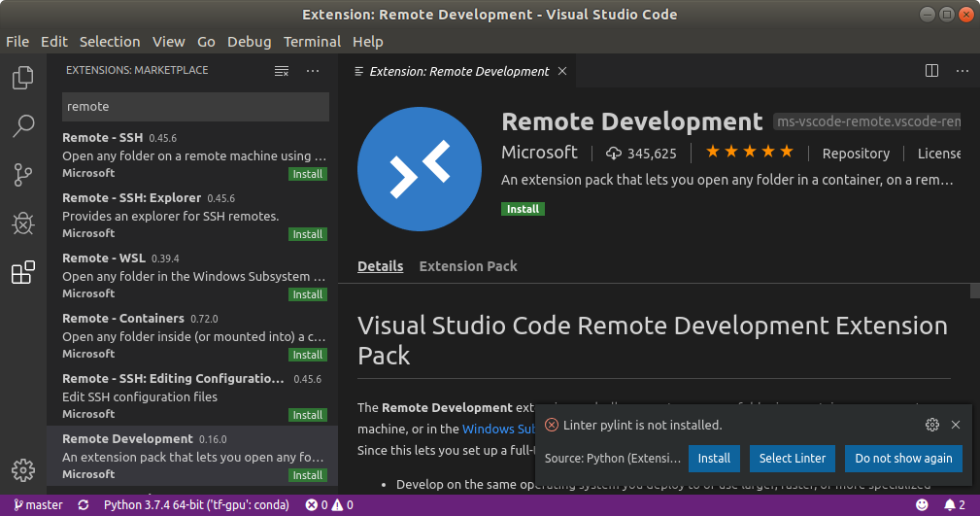Open the Go menu
The height and width of the screenshot is (516, 980).
[206, 42]
